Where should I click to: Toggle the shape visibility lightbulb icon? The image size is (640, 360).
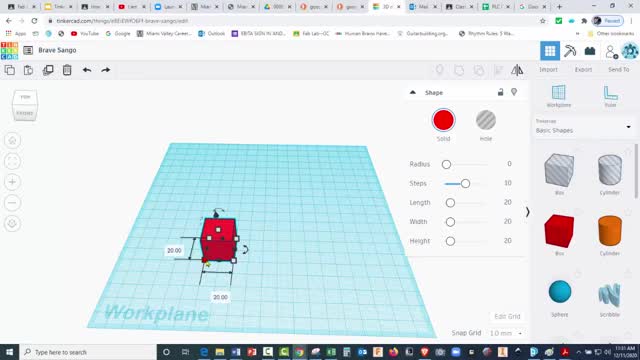514,92
